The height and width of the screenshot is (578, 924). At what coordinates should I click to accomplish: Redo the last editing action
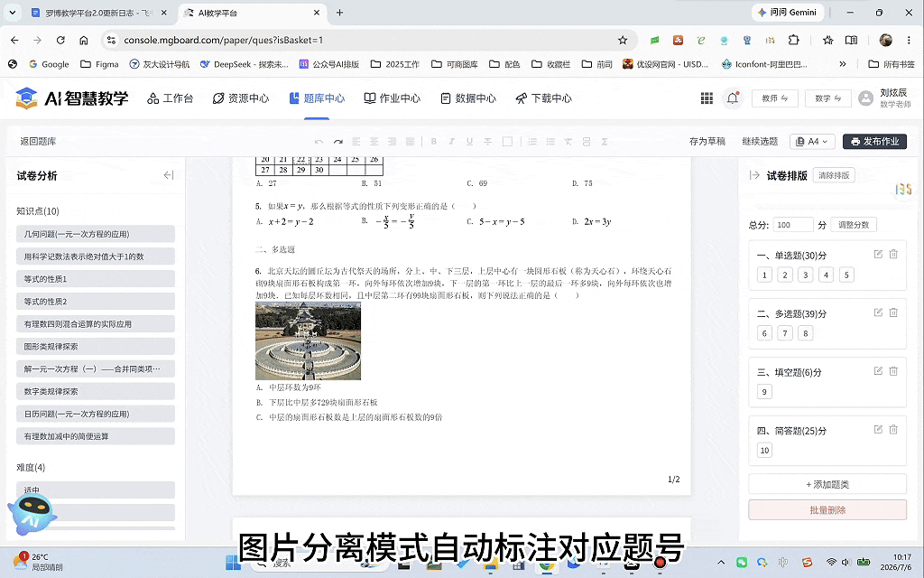click(337, 142)
